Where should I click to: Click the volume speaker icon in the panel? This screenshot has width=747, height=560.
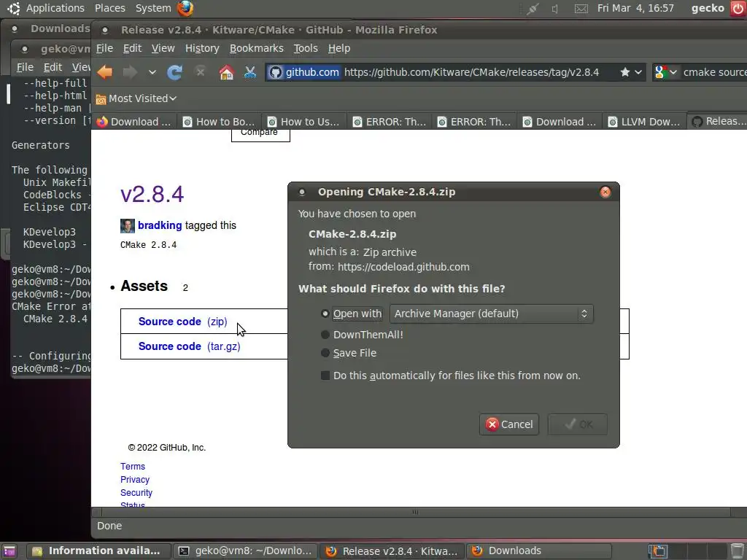click(554, 9)
